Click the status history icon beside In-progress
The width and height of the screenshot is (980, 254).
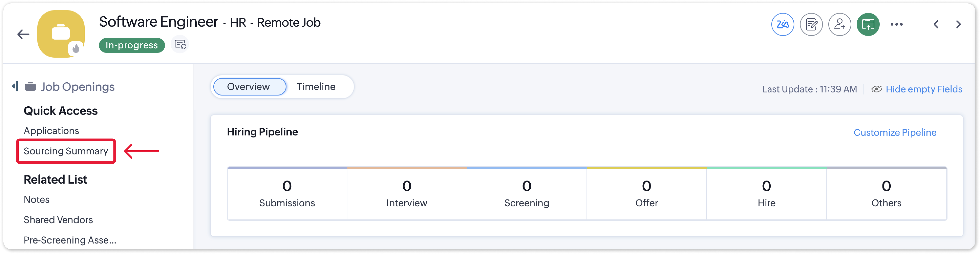[x=180, y=45]
